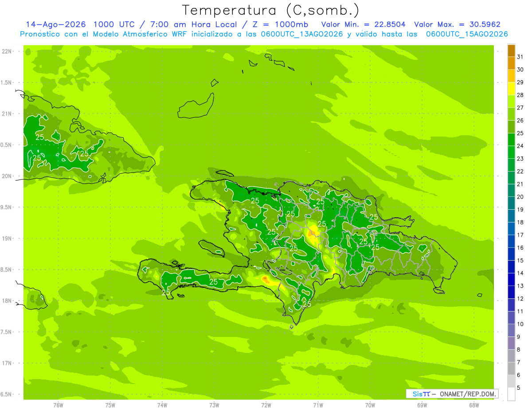Screen dimensions: 532x411
Task: Click the latitude label "17N"
Action: pos(6,363)
